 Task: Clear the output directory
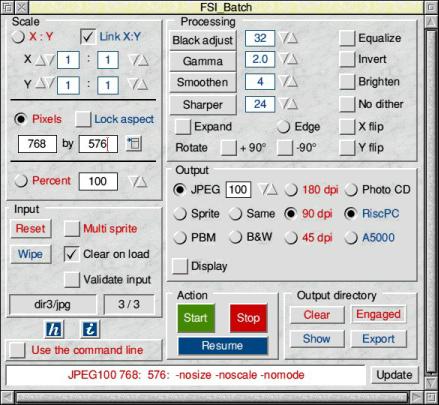[317, 315]
